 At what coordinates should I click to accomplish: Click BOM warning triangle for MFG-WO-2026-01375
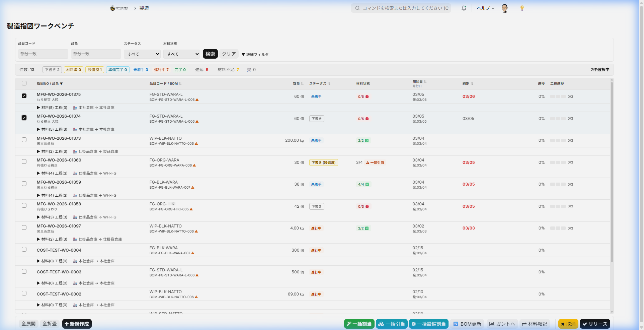click(x=197, y=100)
